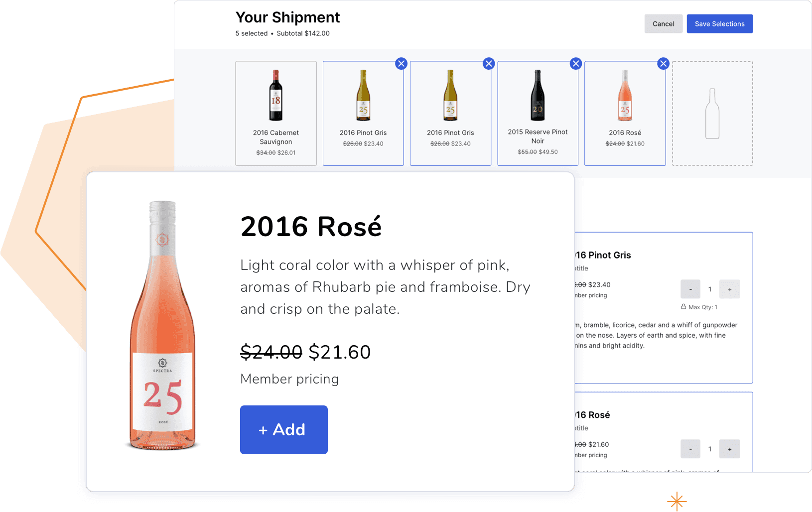Click the large Rosé bottle image in popup
This screenshot has height=512, width=812.
tap(162, 325)
